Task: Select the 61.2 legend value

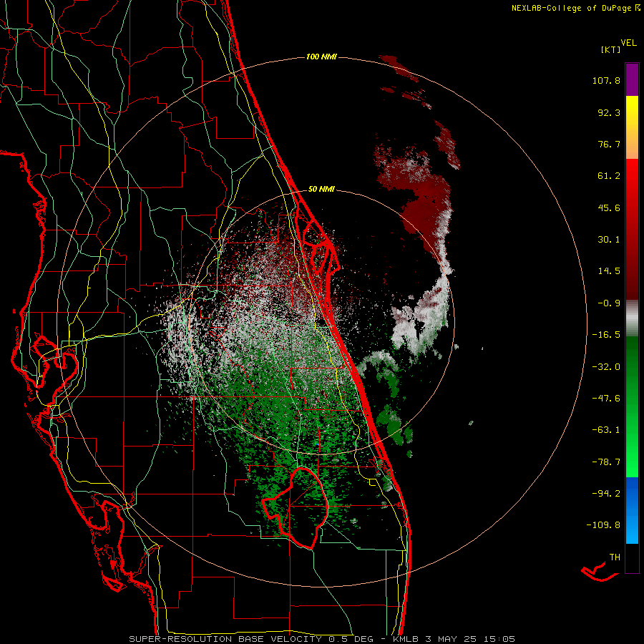Action: click(x=609, y=176)
